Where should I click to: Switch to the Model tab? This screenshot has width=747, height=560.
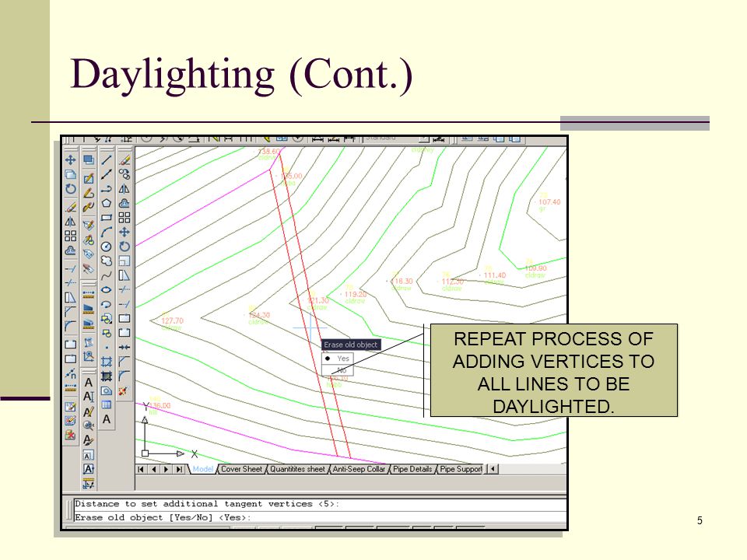tap(202, 469)
